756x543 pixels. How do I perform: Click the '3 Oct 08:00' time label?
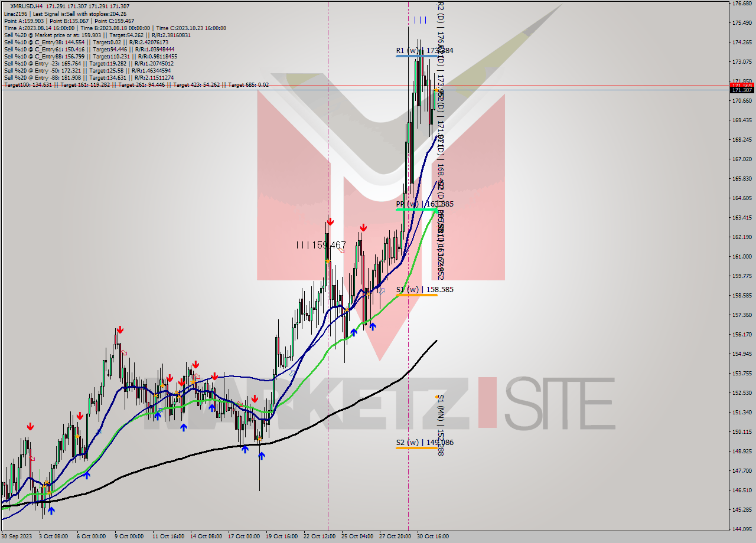point(54,537)
